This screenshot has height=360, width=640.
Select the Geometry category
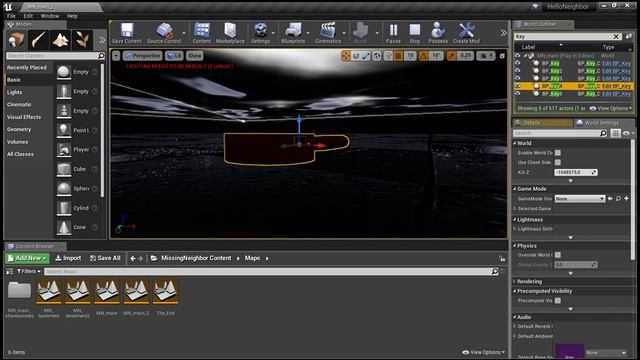[x=19, y=129]
